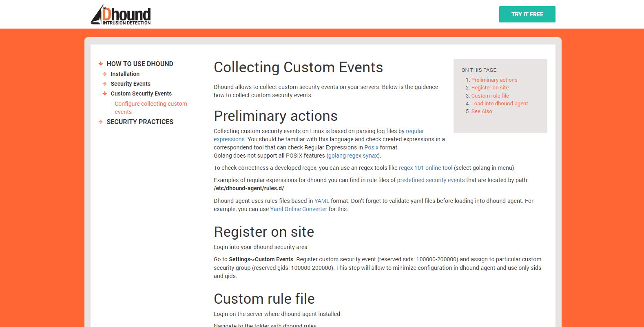The width and height of the screenshot is (644, 327).
Task: Open the regex 101 online tool link
Action: 425,168
